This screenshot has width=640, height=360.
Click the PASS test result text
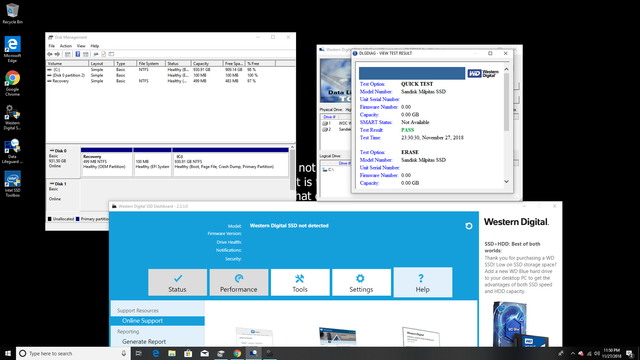coord(407,130)
